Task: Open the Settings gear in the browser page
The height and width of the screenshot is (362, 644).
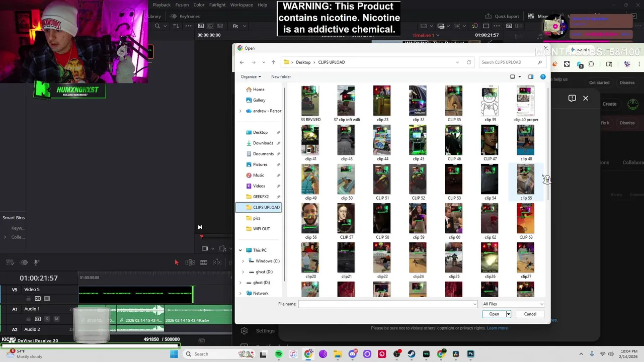Action: 244,331
